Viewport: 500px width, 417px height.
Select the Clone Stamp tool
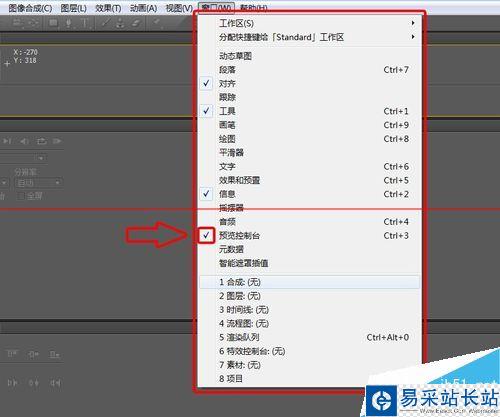click(x=120, y=23)
